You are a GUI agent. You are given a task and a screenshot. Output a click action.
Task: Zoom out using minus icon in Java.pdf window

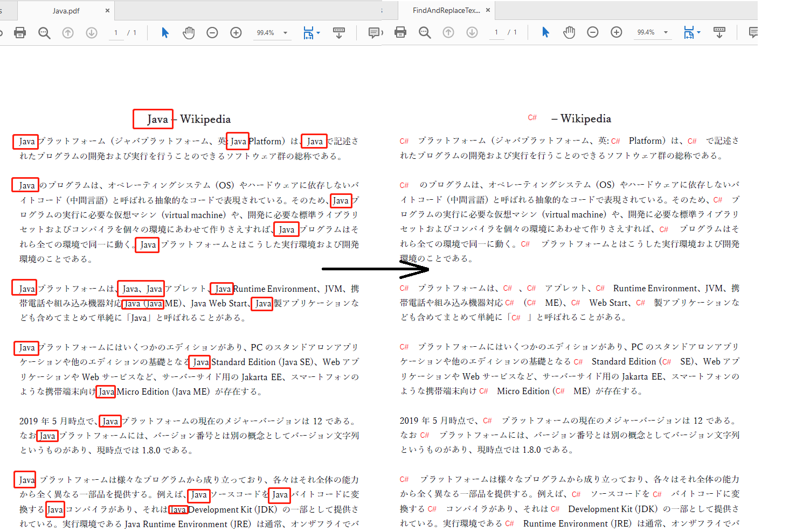pos(212,33)
